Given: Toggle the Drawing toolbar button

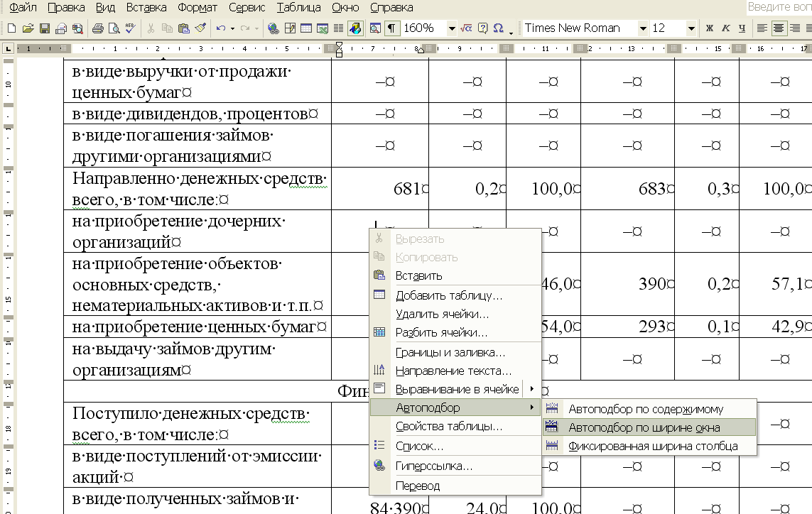Looking at the screenshot, I should [x=354, y=28].
